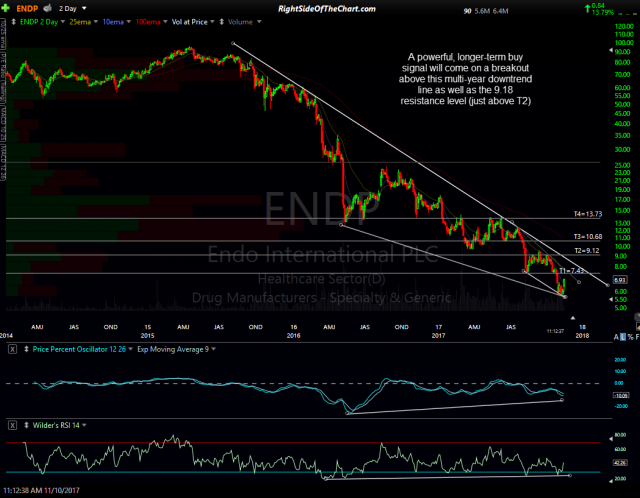Click the RSI value tag 42.26

pos(621,462)
